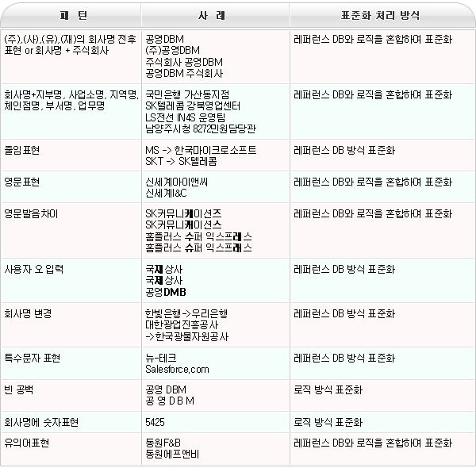Click the 'MS -> 한국마이크로소프트' example
This screenshot has width=476, height=468.
point(201,150)
